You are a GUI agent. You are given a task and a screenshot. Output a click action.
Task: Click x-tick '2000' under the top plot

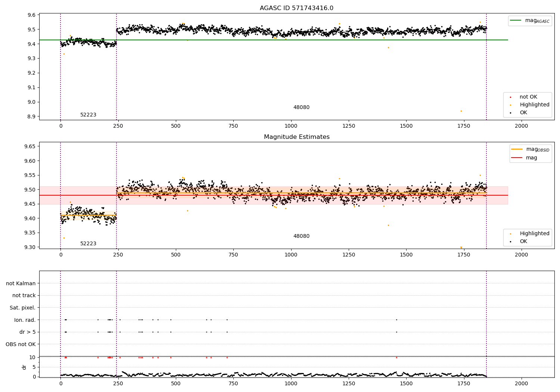point(521,126)
